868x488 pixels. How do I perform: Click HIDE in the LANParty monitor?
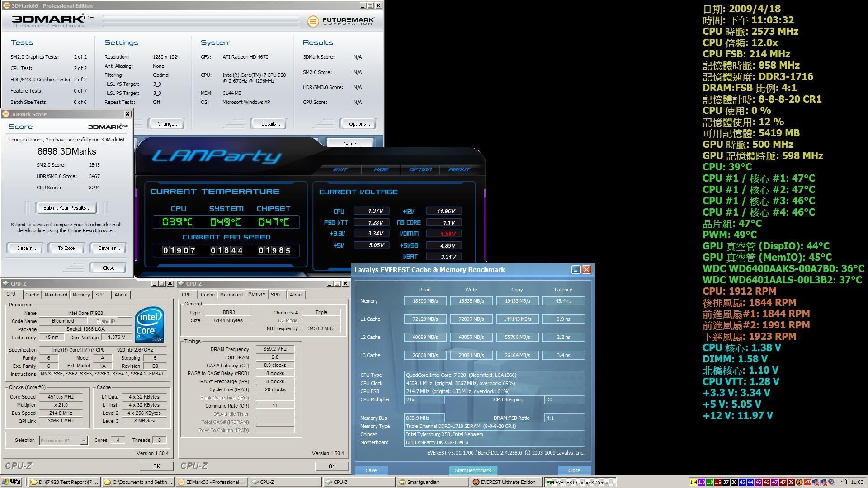pyautogui.click(x=381, y=169)
